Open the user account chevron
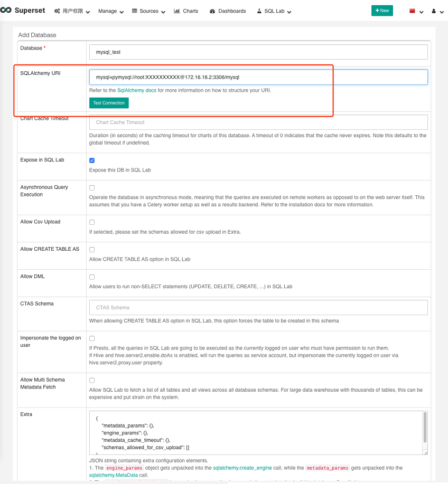This screenshot has height=484, width=448. 442,12
